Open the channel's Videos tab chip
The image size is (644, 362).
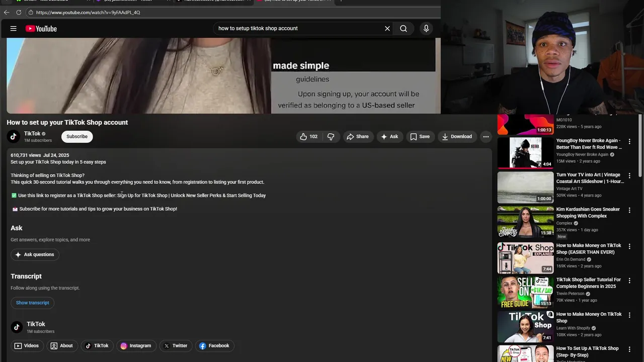coord(27,346)
